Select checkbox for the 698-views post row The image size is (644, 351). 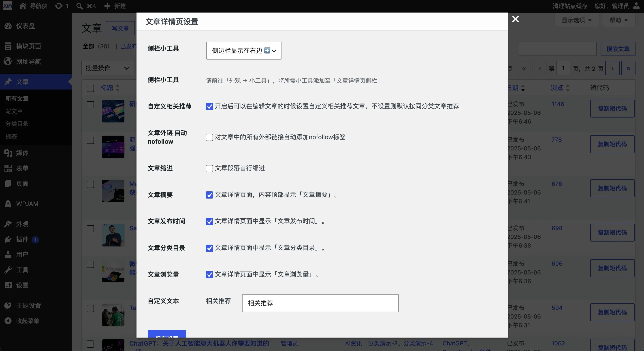tap(90, 229)
